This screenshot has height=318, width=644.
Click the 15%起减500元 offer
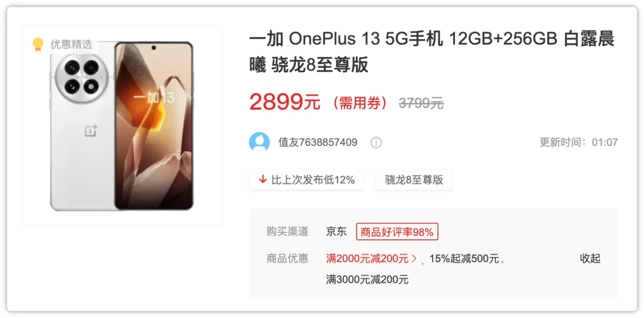pos(464,258)
